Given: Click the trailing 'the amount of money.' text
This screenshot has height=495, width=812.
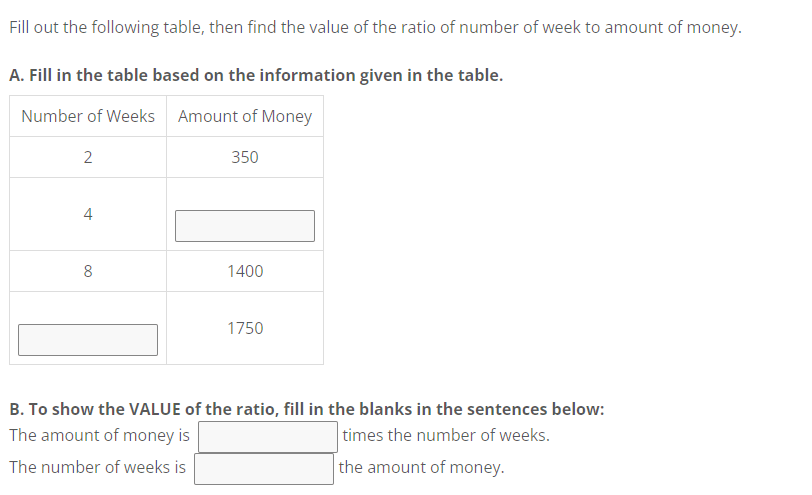Looking at the screenshot, I should pyautogui.click(x=421, y=467).
